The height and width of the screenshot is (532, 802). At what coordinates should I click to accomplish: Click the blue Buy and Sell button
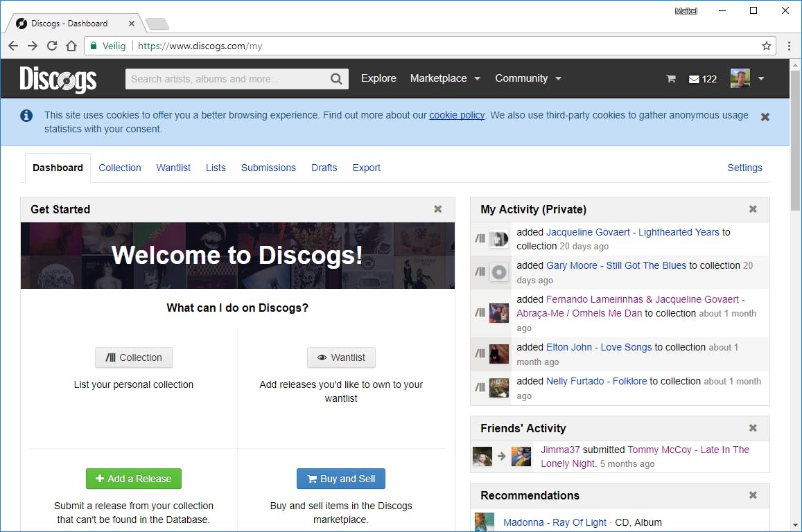tap(340, 479)
